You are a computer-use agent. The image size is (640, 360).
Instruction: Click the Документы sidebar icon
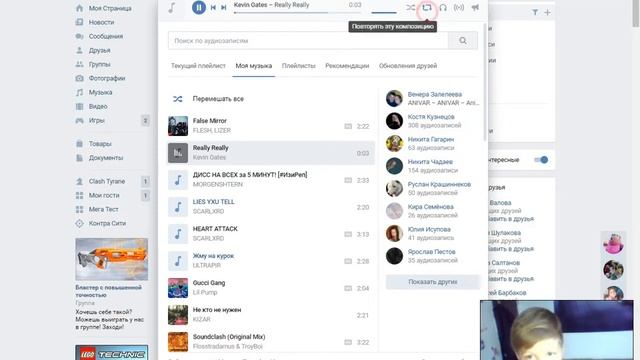(80, 158)
